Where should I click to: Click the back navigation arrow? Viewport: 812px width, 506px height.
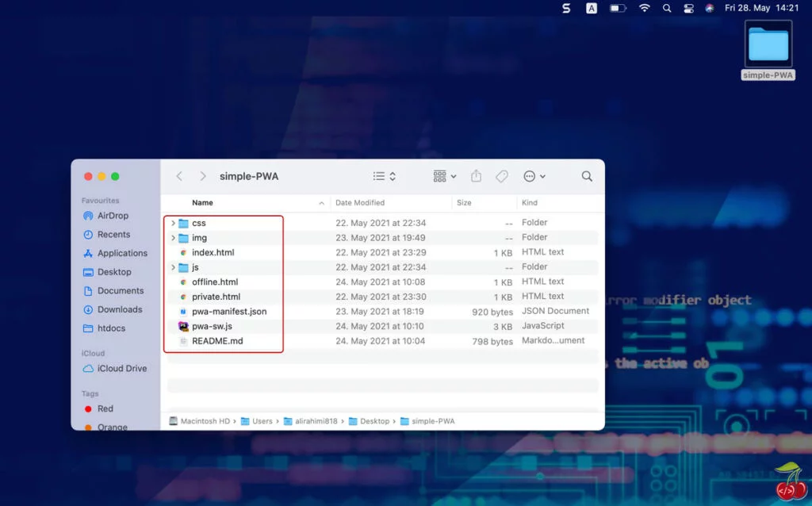pyautogui.click(x=179, y=176)
